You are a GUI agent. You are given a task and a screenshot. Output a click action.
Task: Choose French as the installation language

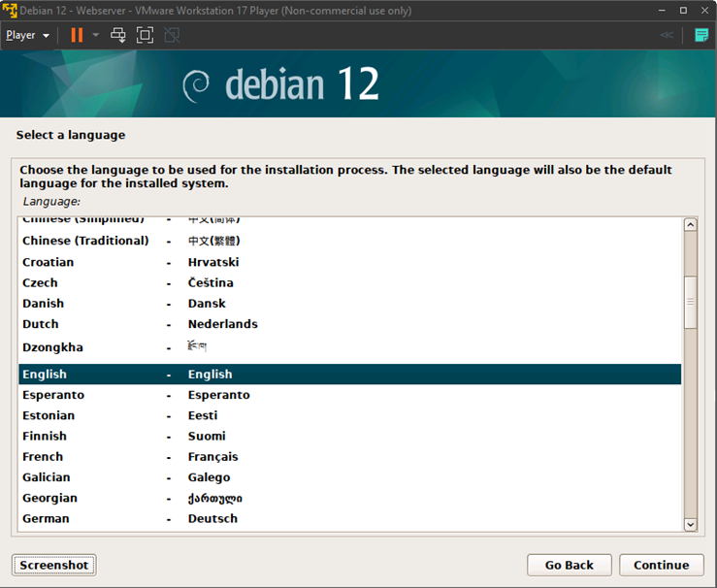349,457
